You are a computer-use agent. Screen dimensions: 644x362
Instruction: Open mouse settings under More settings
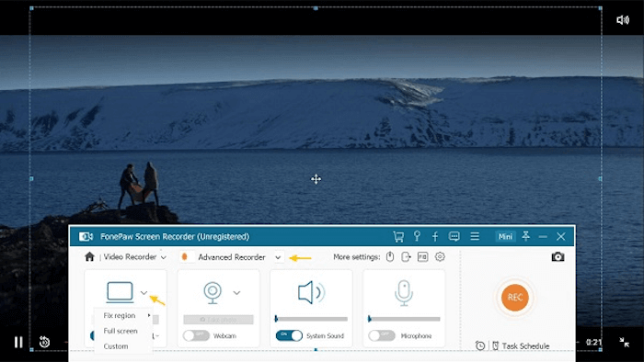point(390,257)
